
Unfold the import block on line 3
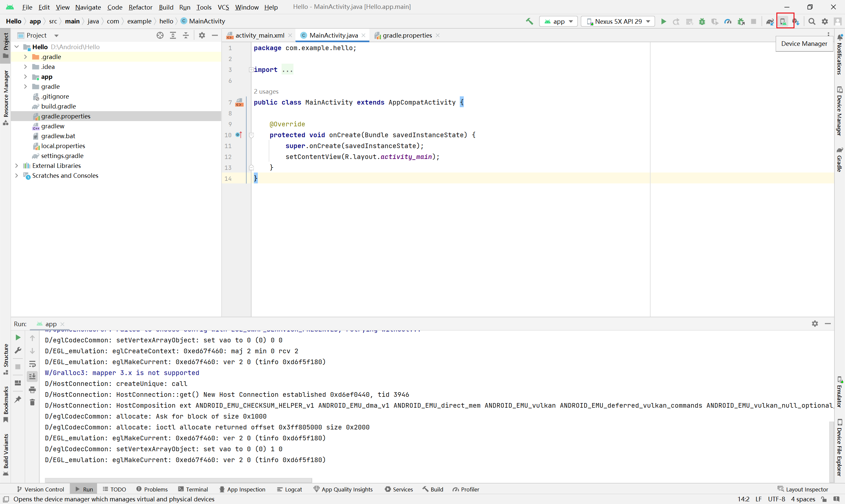[x=251, y=70]
